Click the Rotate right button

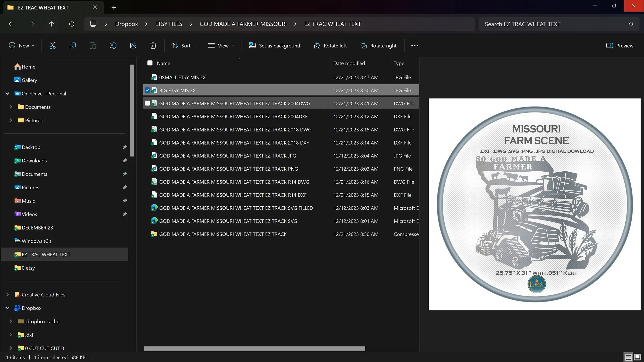pyautogui.click(x=378, y=46)
